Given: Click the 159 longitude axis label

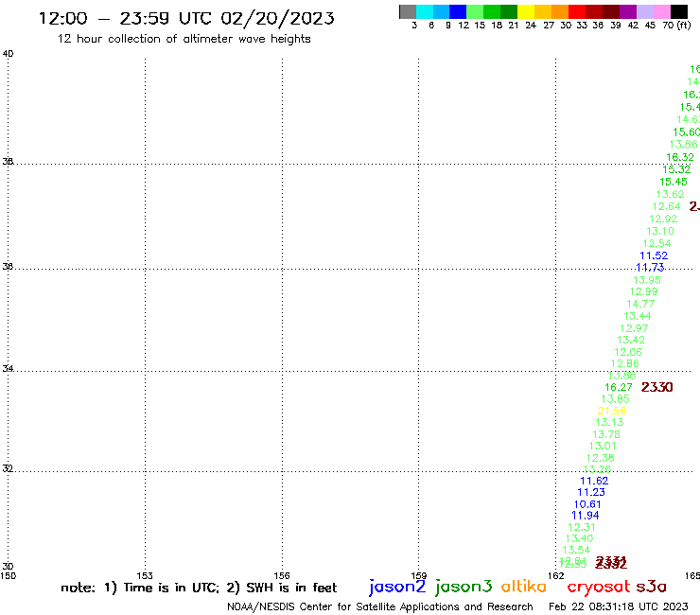Looking at the screenshot, I should click(x=418, y=575).
